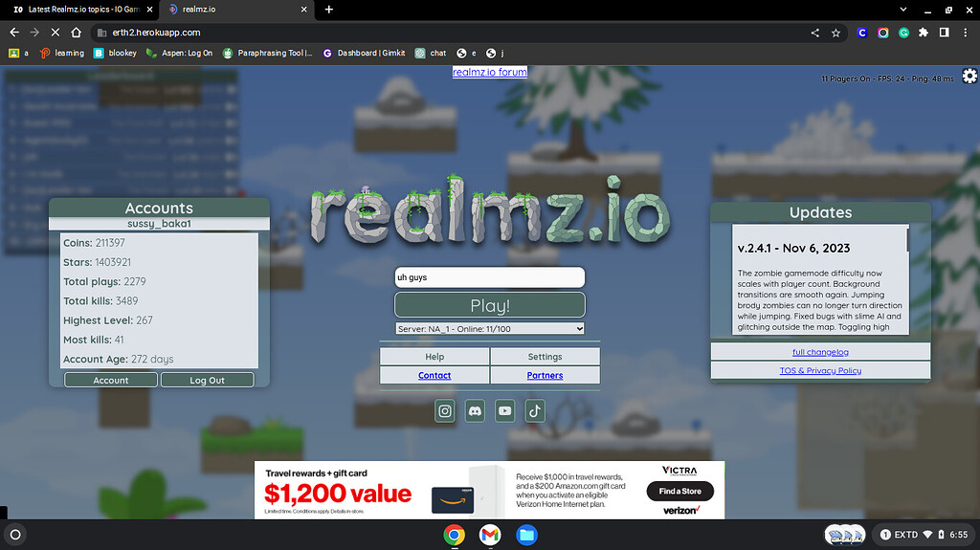
Task: Open the Settings button
Action: [x=545, y=356]
